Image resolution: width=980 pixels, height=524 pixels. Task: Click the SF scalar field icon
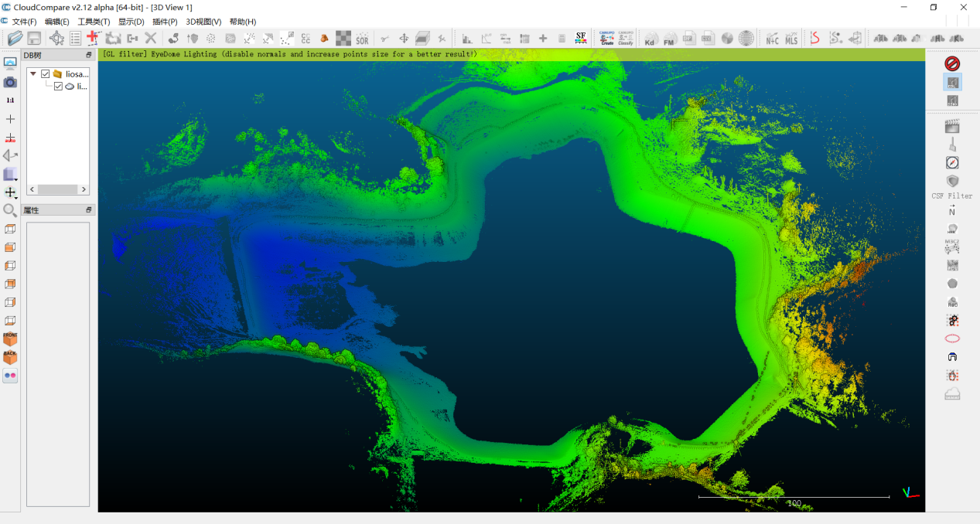coord(581,38)
